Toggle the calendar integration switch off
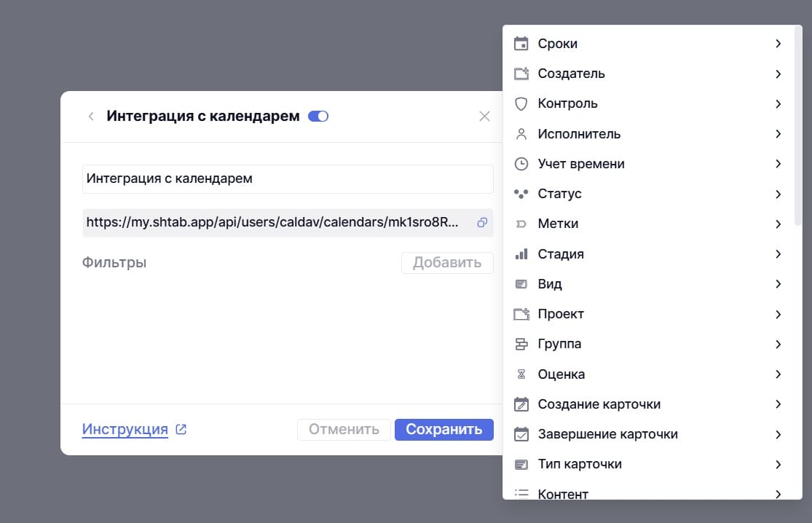 tap(318, 117)
